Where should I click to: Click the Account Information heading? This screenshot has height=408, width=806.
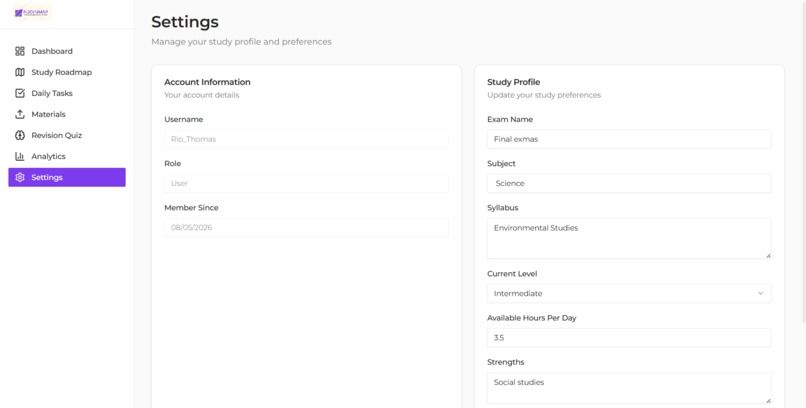207,82
